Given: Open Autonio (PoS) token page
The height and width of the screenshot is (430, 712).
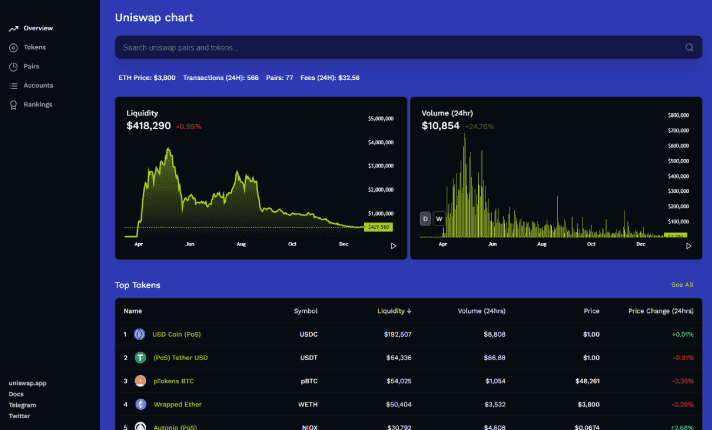Looking at the screenshot, I should click(x=175, y=427).
